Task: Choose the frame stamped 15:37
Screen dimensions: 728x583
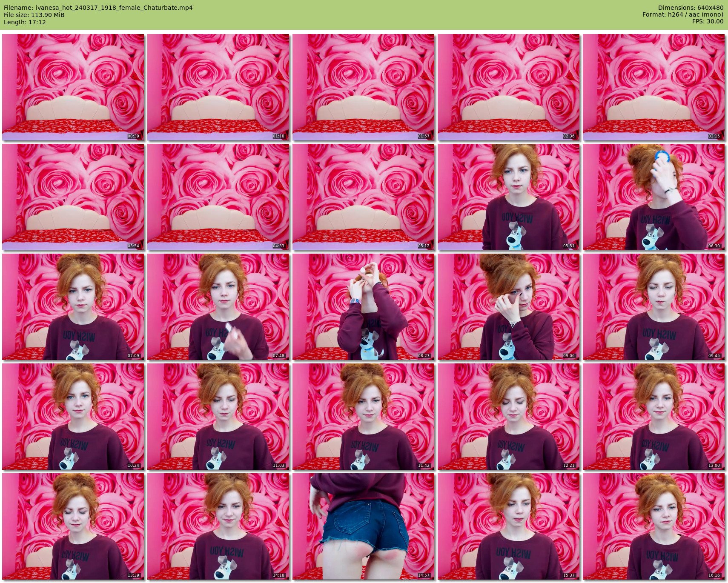Action: (x=509, y=526)
